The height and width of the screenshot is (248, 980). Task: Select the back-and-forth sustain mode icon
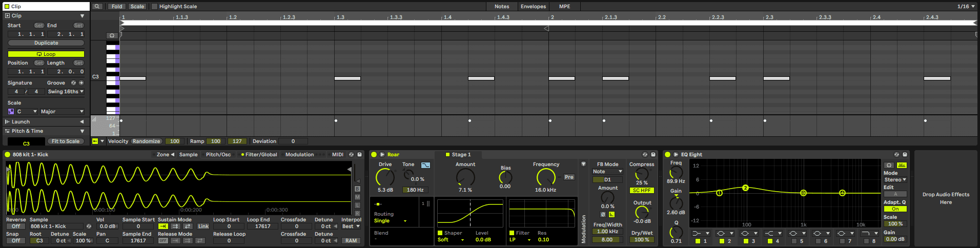point(188,226)
